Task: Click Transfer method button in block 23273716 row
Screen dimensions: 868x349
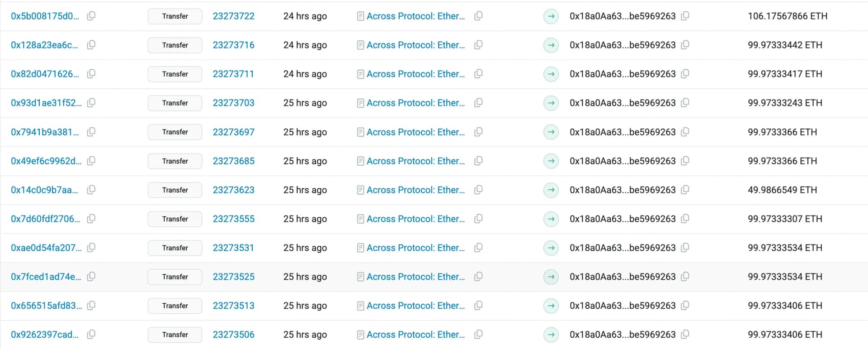Action: point(175,45)
